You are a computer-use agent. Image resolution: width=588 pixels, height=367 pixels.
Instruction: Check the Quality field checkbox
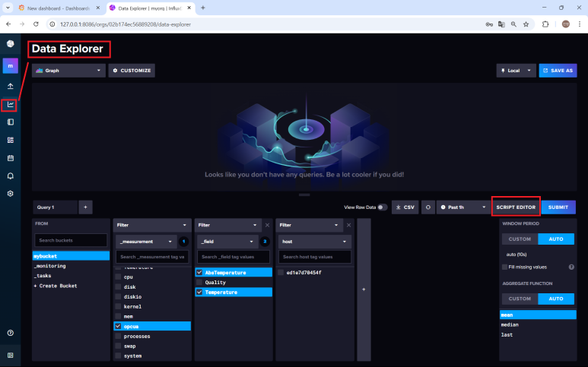(x=199, y=282)
